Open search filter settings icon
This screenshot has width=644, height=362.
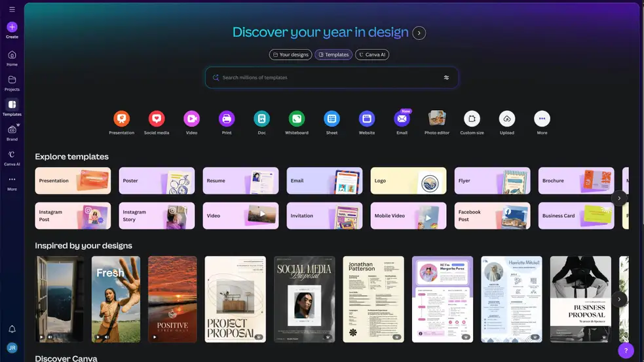tap(446, 77)
